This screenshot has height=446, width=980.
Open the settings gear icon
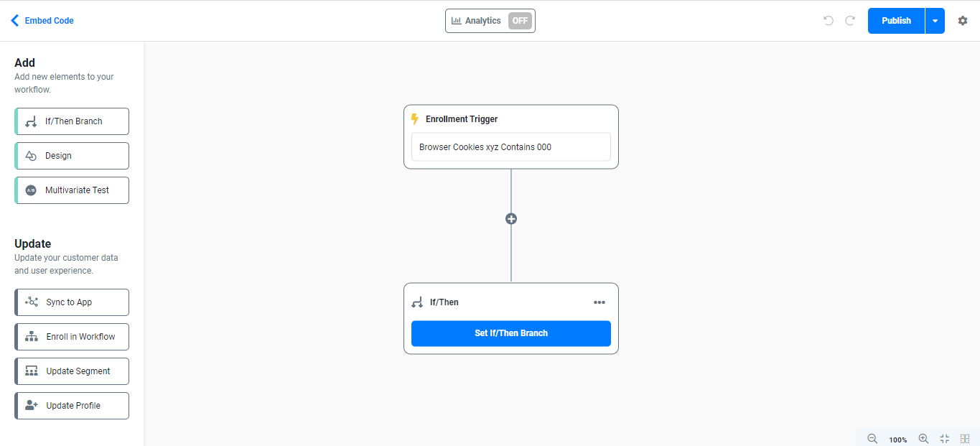(963, 21)
